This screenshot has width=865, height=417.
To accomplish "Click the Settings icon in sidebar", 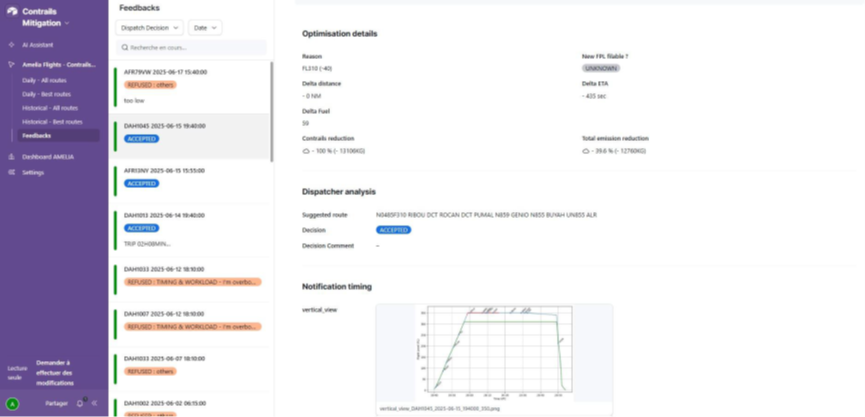I will (12, 172).
